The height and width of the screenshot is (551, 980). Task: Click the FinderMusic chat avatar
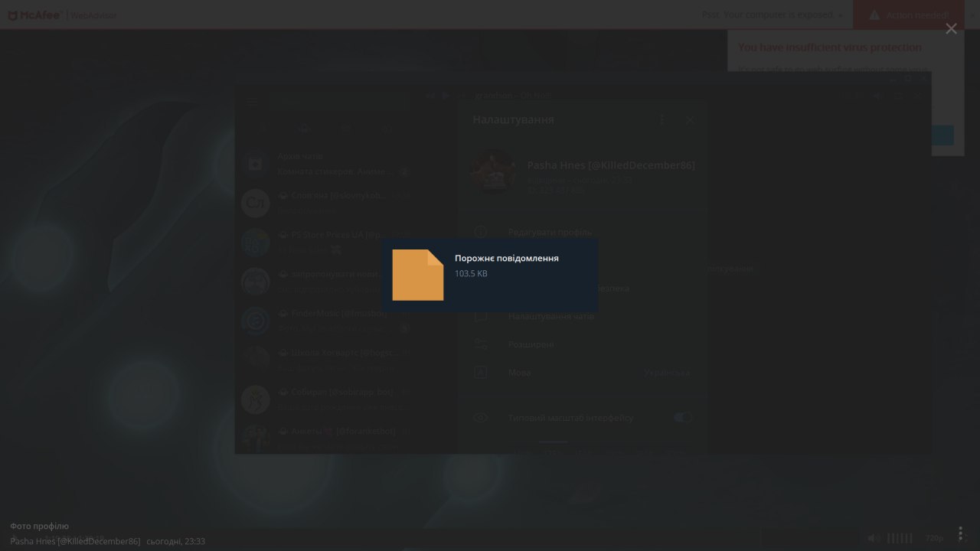pyautogui.click(x=256, y=321)
